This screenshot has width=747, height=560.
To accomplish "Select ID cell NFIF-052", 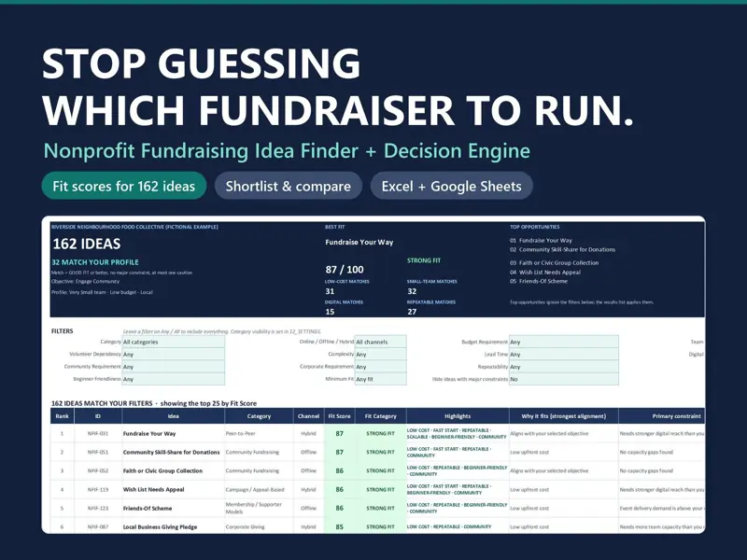I will coord(98,470).
